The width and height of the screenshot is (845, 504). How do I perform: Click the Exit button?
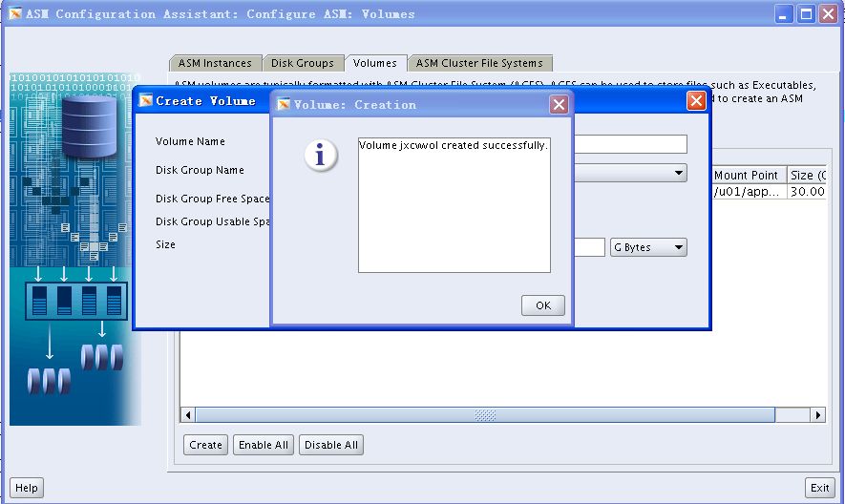pos(819,488)
